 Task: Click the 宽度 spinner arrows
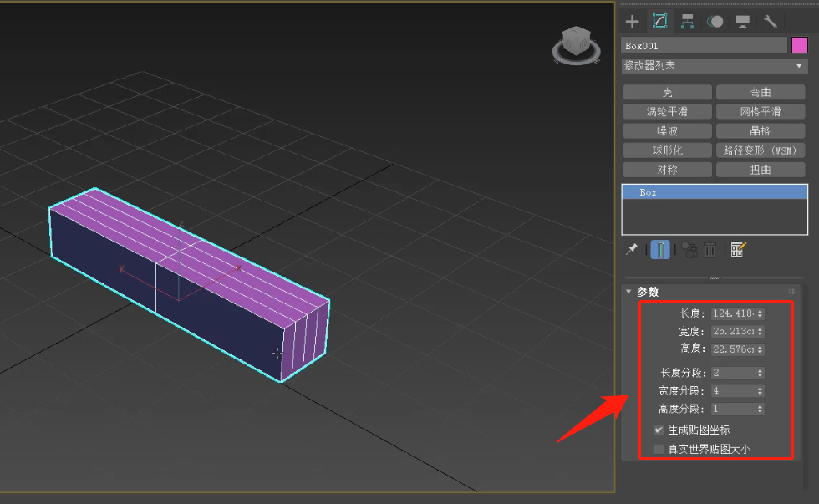pos(760,331)
